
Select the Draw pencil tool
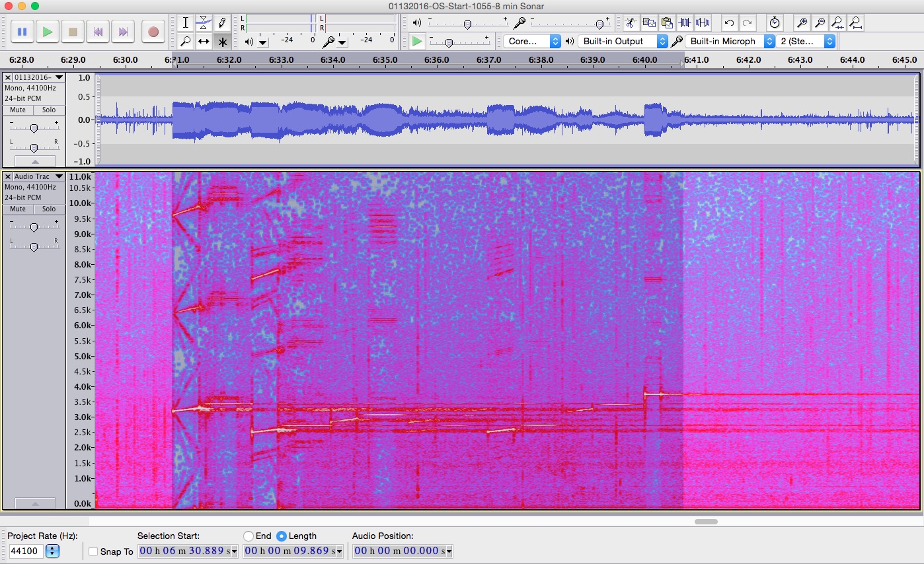(222, 22)
